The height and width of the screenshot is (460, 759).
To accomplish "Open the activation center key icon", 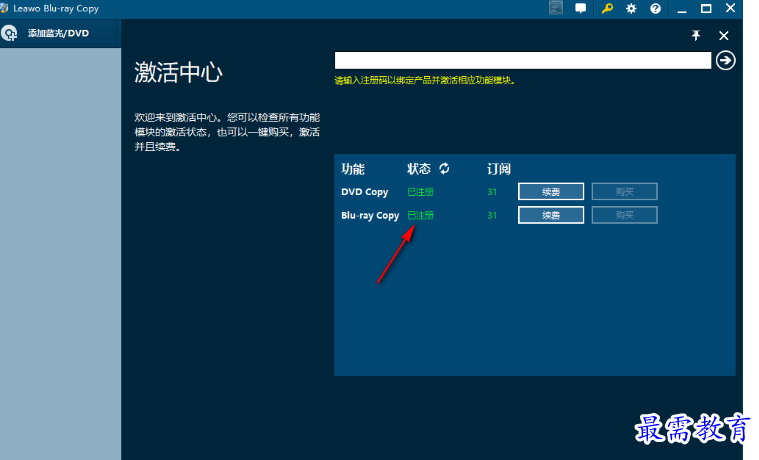I will (607, 8).
